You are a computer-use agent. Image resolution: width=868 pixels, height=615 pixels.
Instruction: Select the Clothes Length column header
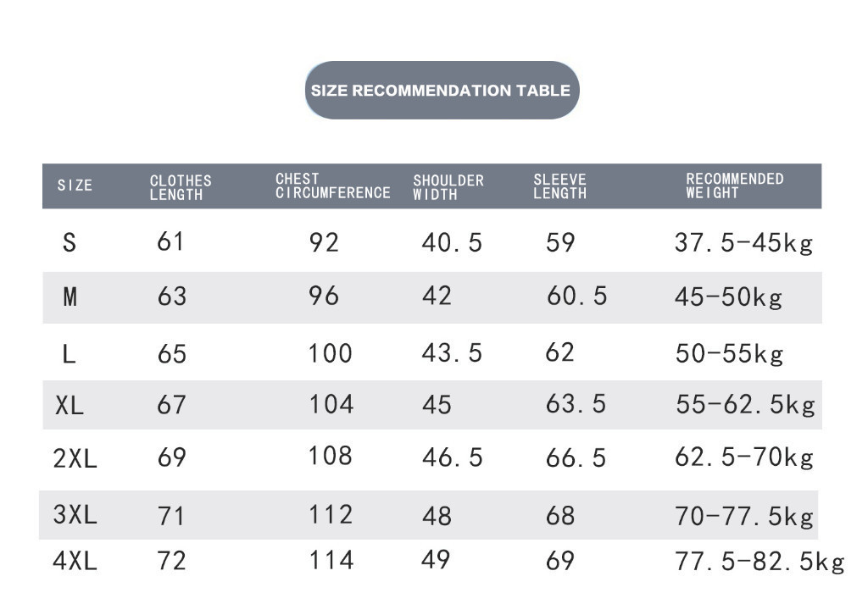coord(181,187)
